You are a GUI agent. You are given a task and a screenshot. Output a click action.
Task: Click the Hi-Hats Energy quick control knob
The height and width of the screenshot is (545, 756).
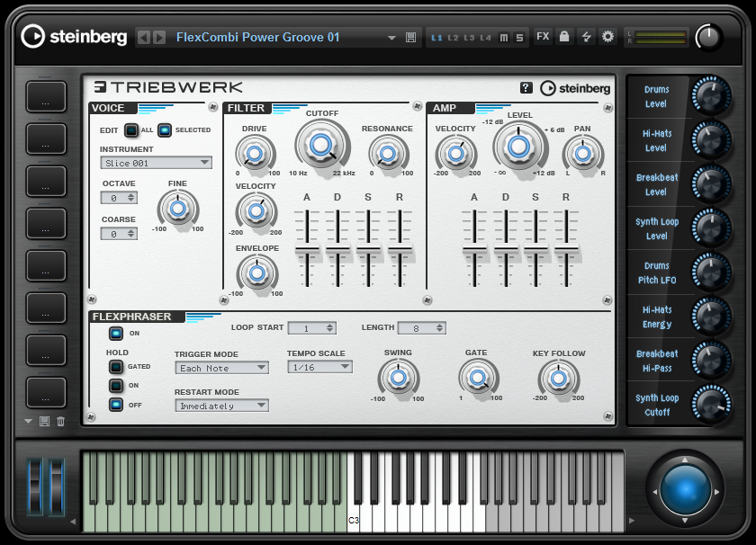click(x=711, y=316)
